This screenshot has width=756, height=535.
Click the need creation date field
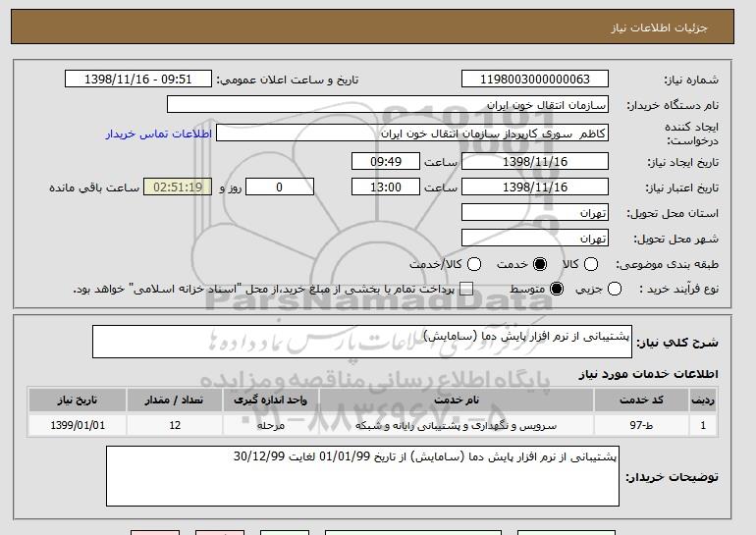535,161
